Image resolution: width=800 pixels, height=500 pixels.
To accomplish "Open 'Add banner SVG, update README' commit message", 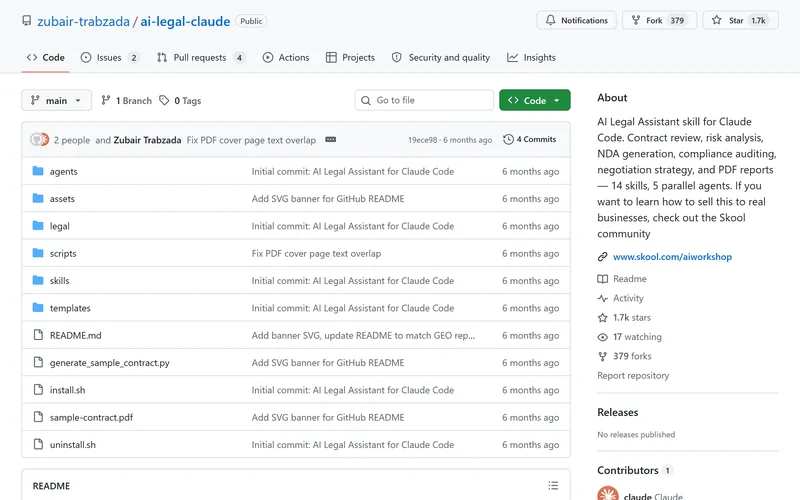I will pyautogui.click(x=363, y=335).
